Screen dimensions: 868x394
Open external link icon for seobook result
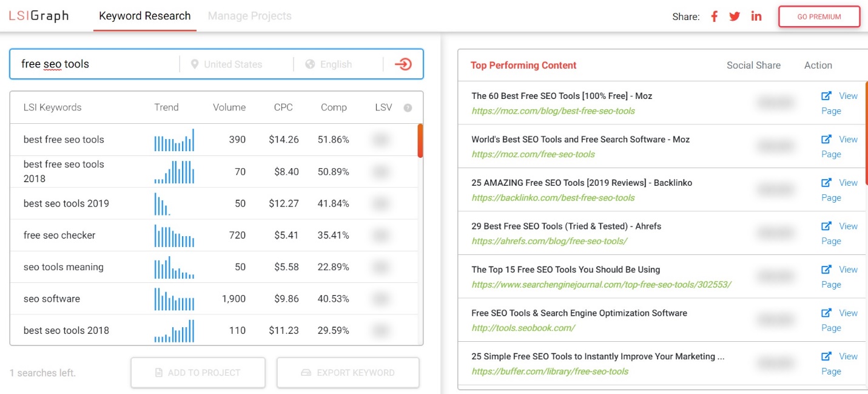826,313
